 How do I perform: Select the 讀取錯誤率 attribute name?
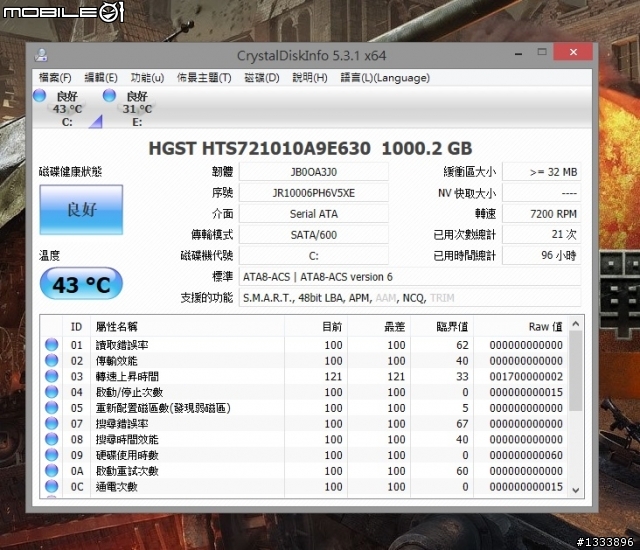pos(122,345)
